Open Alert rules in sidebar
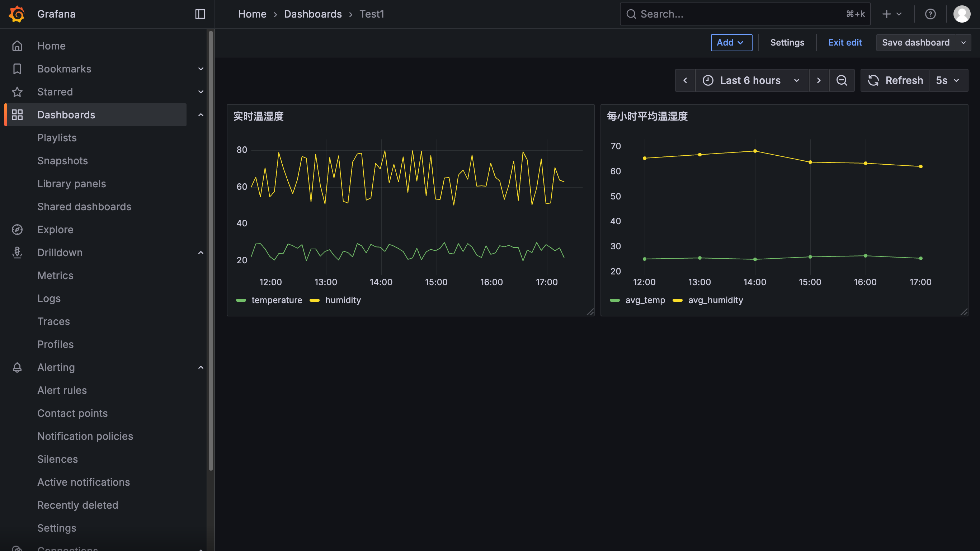This screenshot has width=980, height=551. [x=62, y=390]
